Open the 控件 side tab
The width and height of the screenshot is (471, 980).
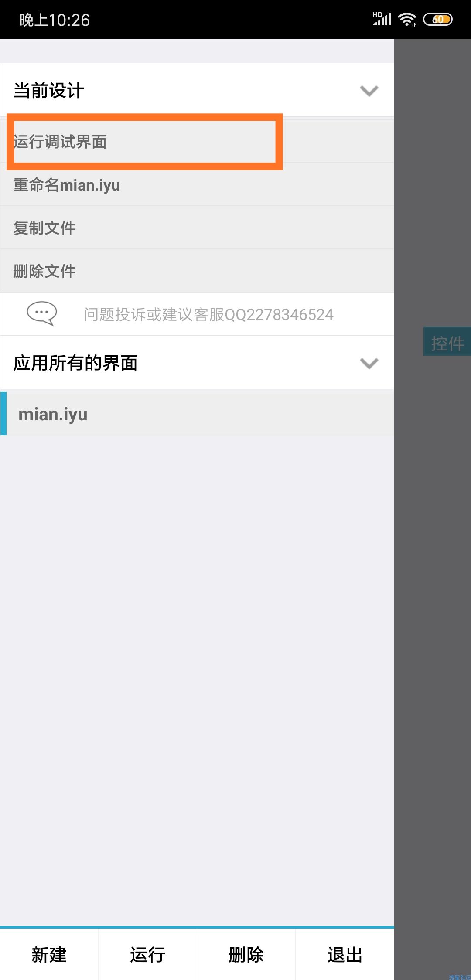(x=447, y=341)
